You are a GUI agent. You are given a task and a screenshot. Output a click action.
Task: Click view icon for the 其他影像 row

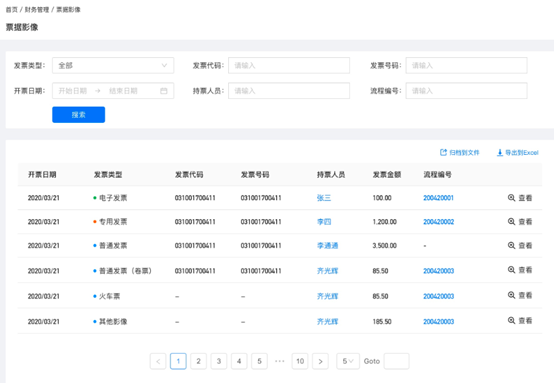511,320
